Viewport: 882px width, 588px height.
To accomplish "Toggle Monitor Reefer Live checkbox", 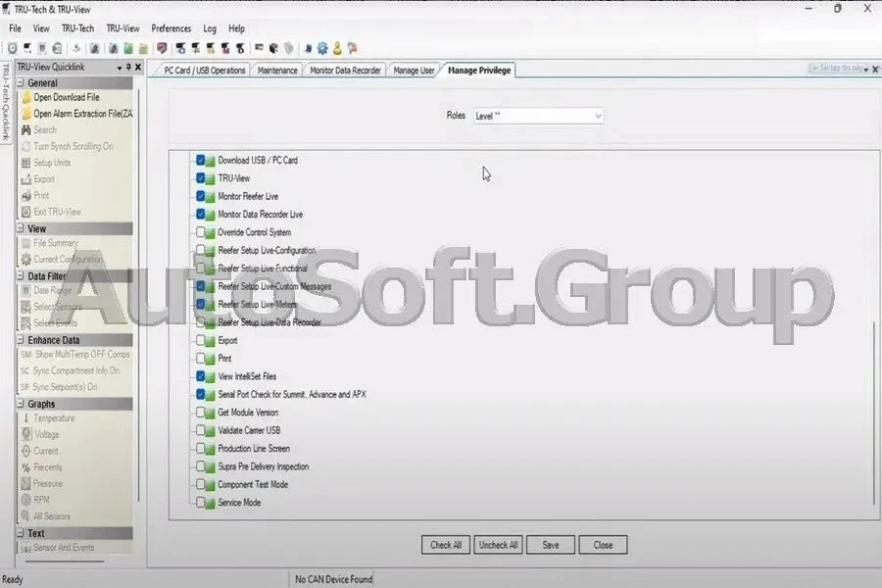I will (200, 196).
